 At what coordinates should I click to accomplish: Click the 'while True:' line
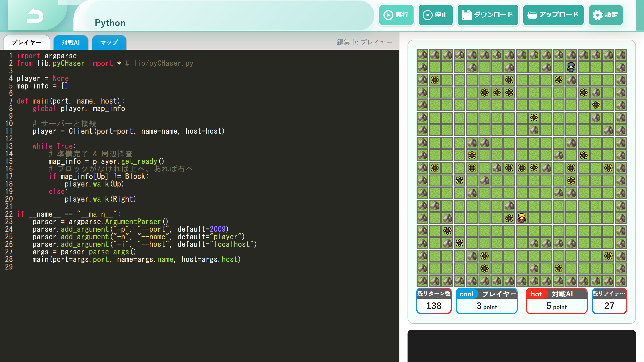pos(54,146)
